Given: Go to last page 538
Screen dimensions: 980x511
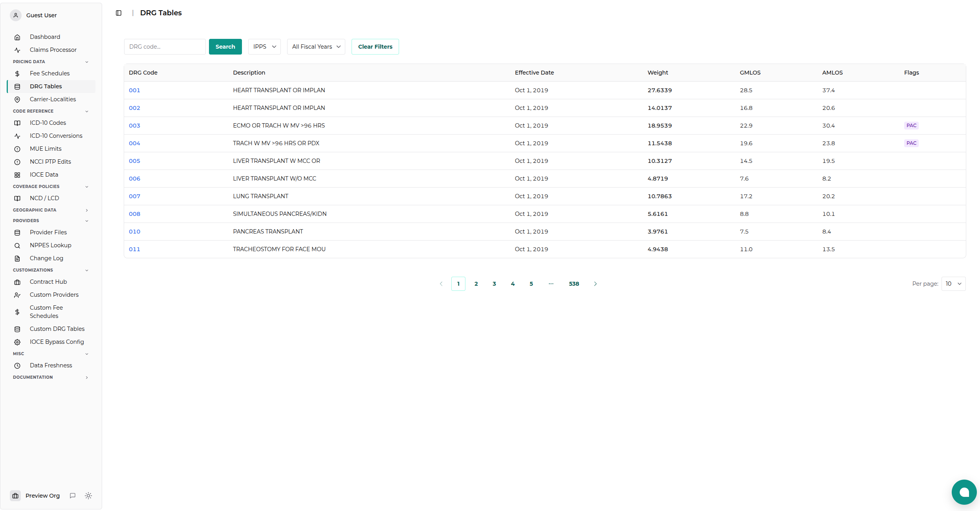Looking at the screenshot, I should (x=574, y=284).
